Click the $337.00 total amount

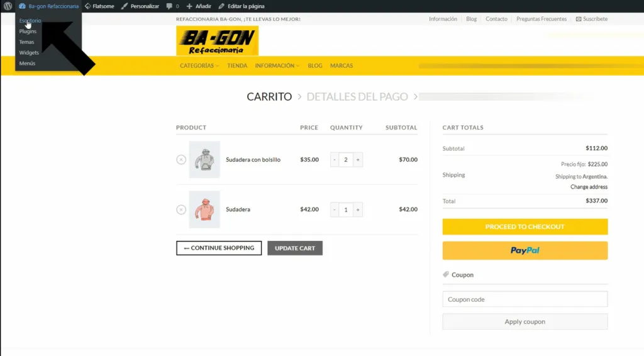pyautogui.click(x=596, y=201)
